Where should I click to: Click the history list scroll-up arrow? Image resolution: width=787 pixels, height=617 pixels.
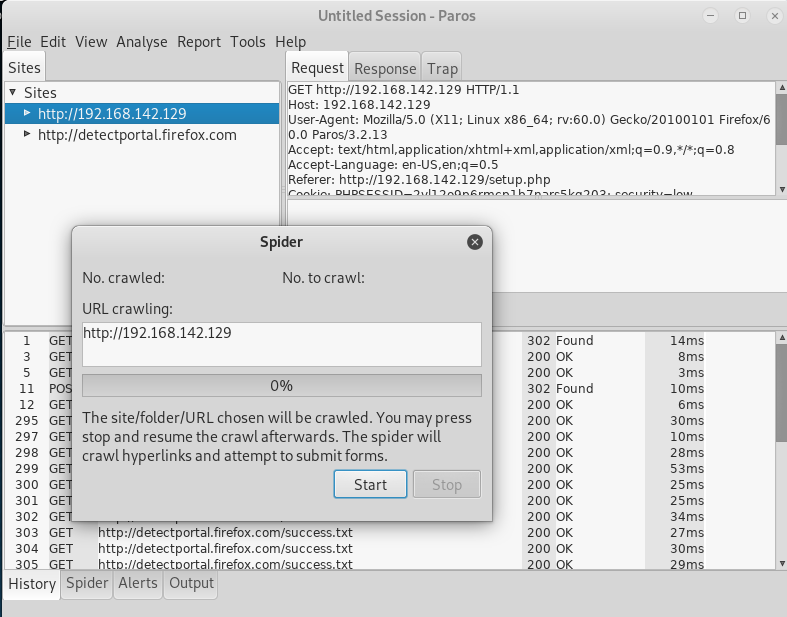pos(781,338)
